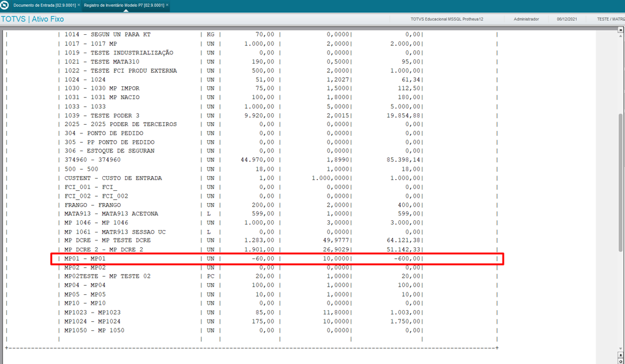Click the vertical scrollbar thumb

pos(620,182)
